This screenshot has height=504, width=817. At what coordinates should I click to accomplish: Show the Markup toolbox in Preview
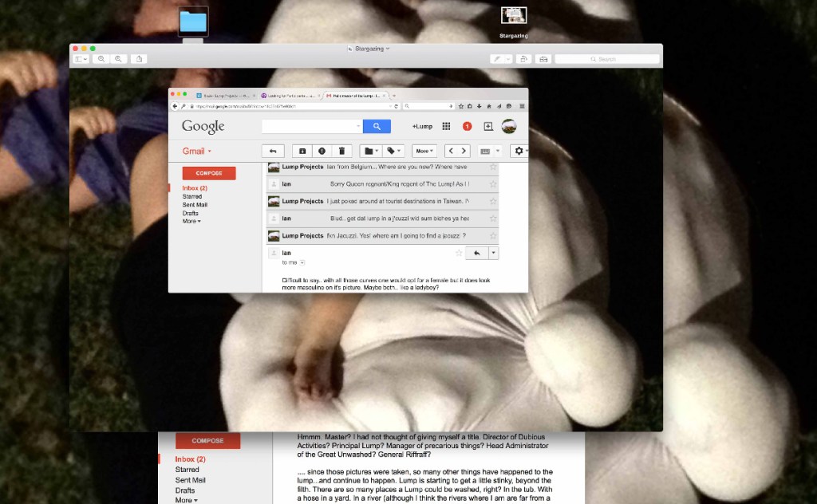tap(544, 59)
